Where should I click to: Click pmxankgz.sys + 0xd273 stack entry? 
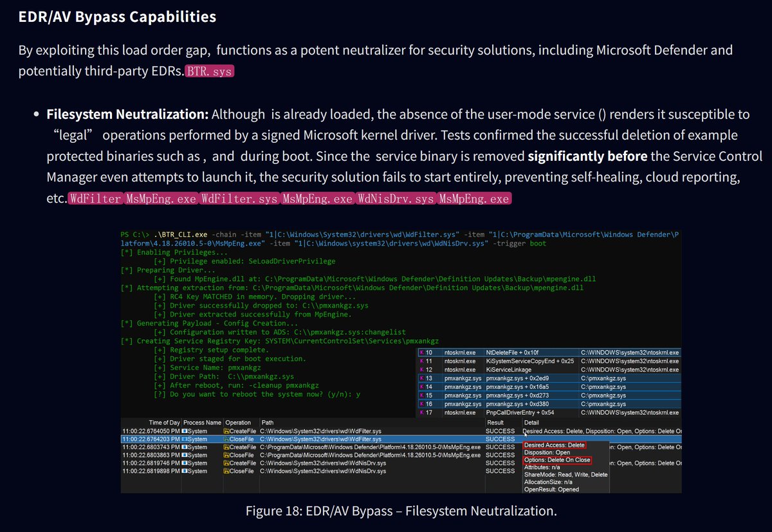point(517,396)
